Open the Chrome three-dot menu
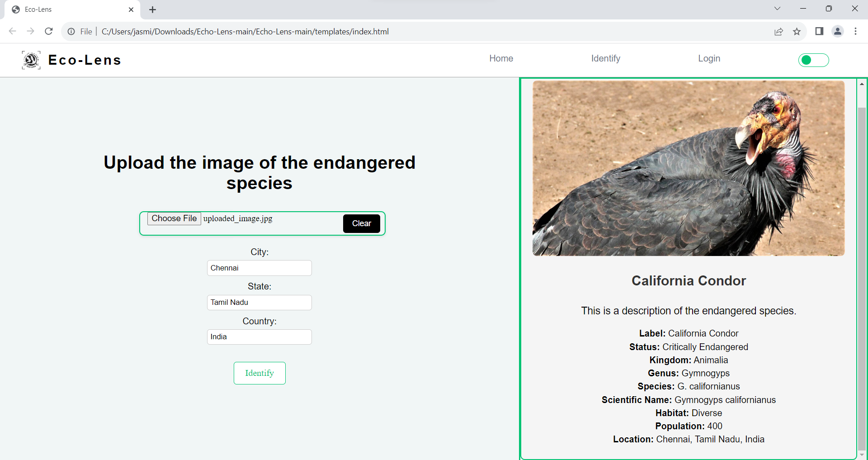 click(x=855, y=31)
